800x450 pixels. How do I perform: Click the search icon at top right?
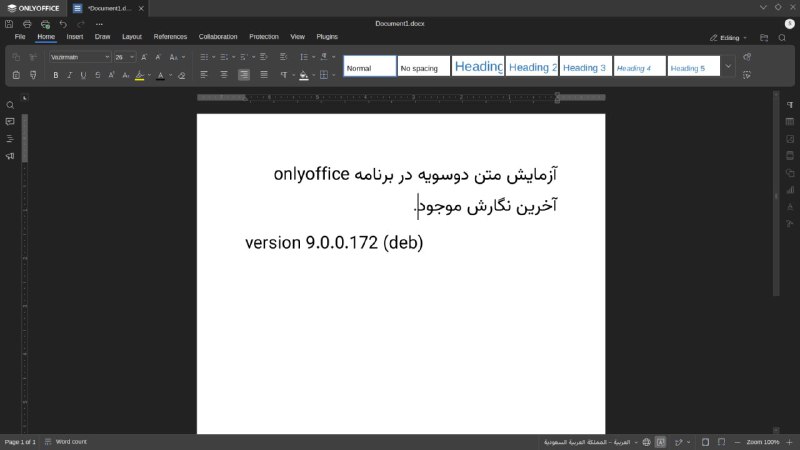(782, 38)
